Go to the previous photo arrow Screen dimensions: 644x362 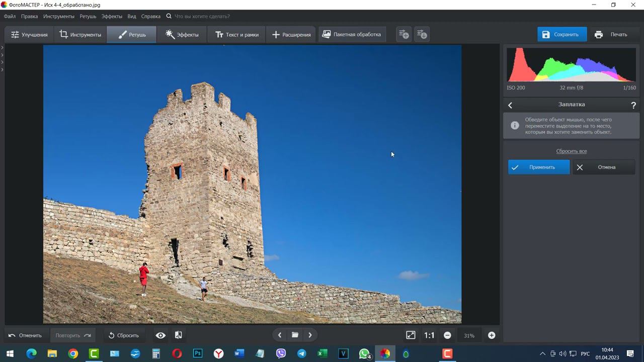coord(280,335)
